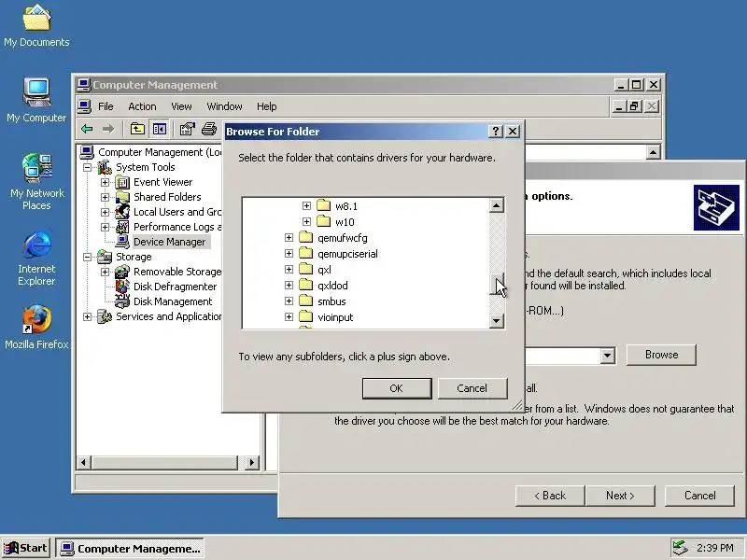Collapse the System Tools node
The width and height of the screenshot is (747, 560).
tap(87, 167)
